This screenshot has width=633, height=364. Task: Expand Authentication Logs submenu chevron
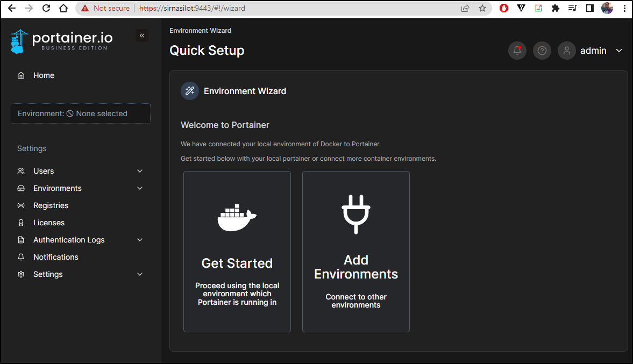pos(140,240)
